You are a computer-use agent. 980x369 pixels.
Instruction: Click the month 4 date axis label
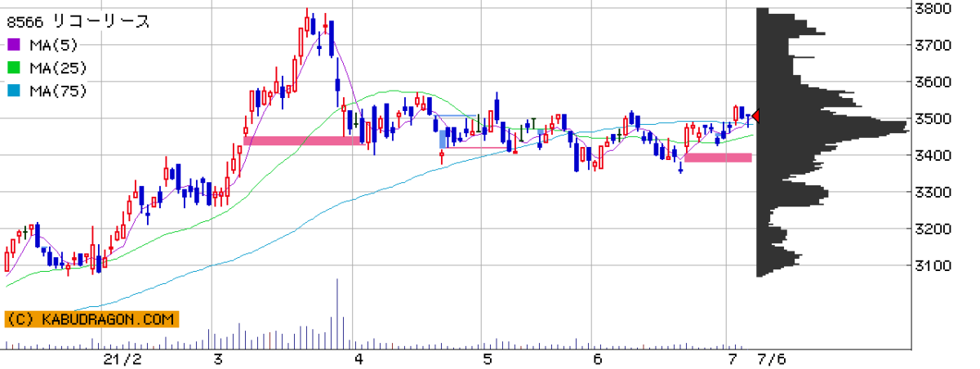[359, 360]
